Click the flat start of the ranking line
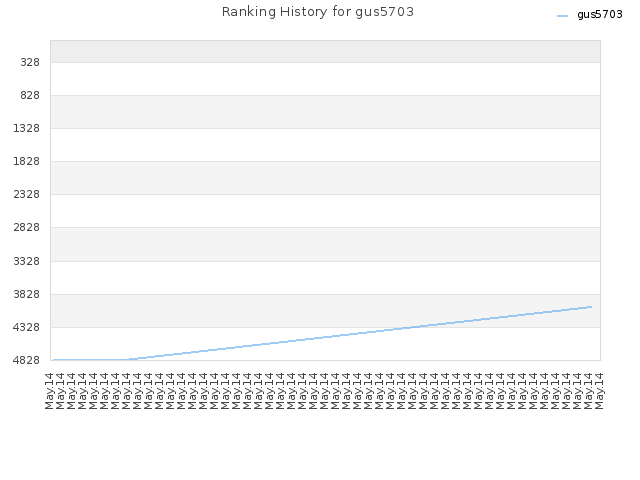The image size is (640, 480). click(89, 360)
